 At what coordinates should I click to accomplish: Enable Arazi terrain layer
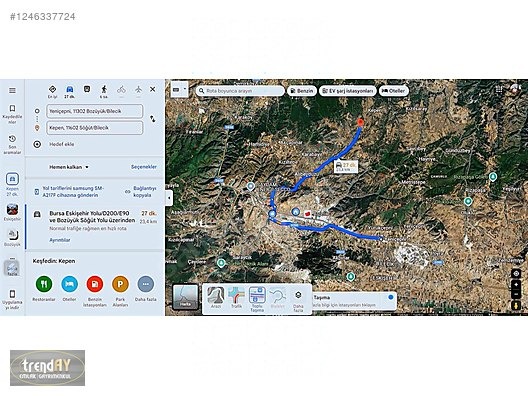216,298
